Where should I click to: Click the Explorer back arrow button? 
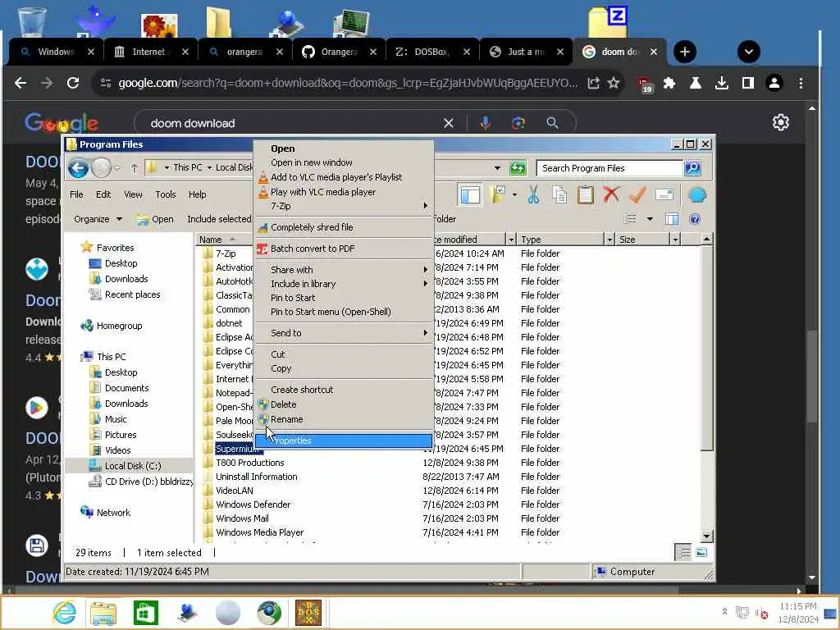pyautogui.click(x=78, y=168)
